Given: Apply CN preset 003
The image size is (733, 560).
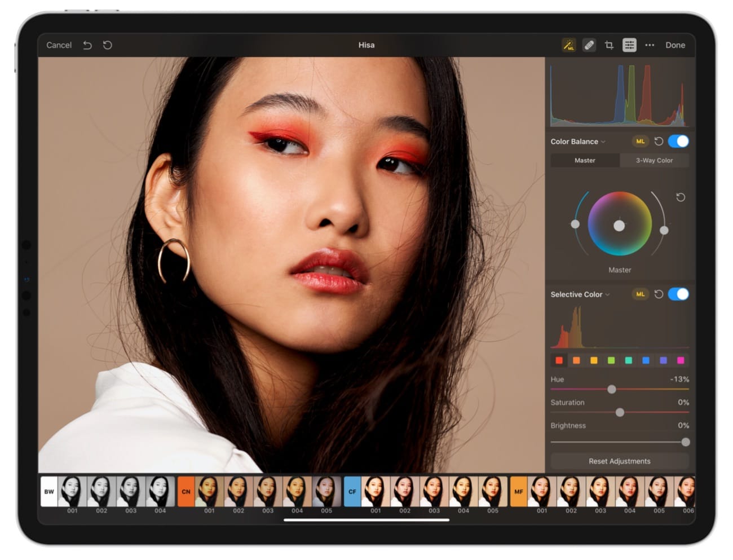Looking at the screenshot, I should click(268, 492).
